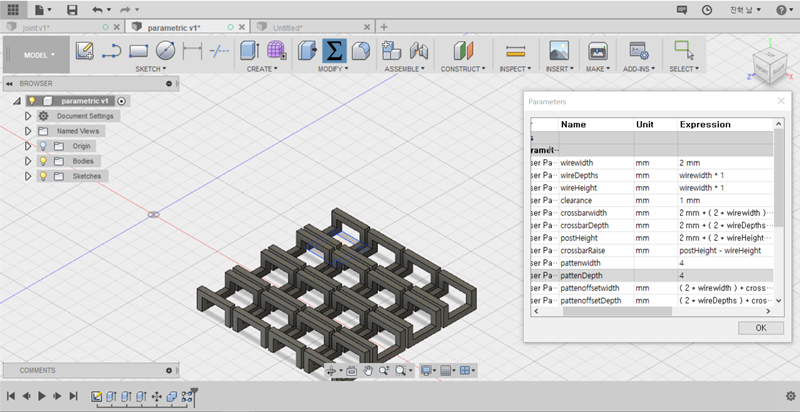The height and width of the screenshot is (412, 800).
Task: Click the view cube
Action: (x=771, y=67)
